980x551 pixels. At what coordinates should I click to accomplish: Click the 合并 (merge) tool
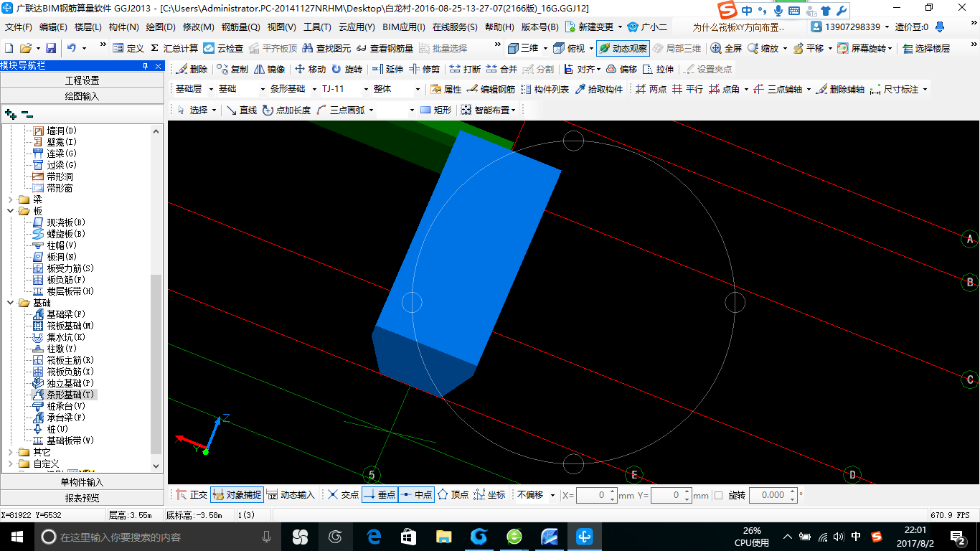(501, 70)
